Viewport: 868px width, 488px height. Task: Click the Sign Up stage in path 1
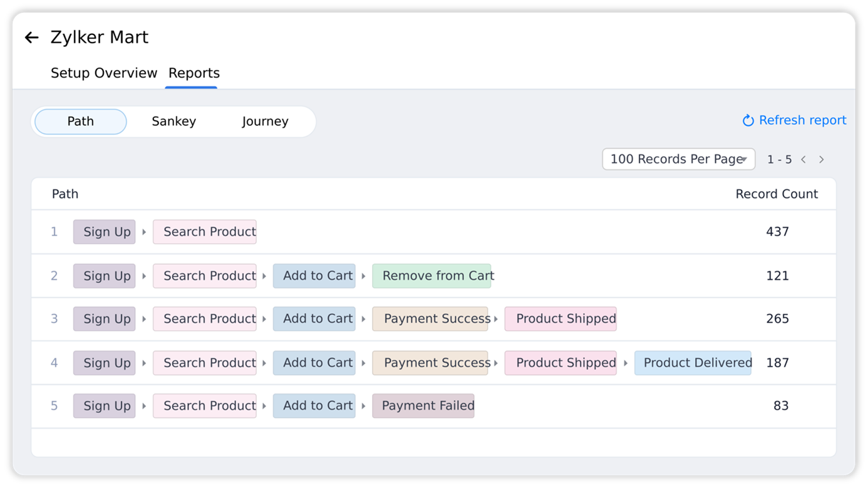coord(105,232)
